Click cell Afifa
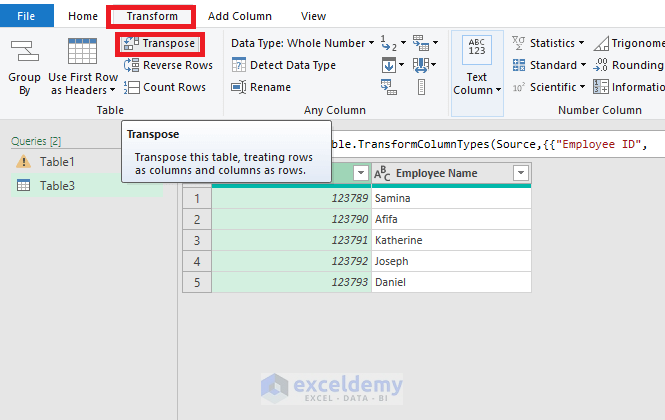This screenshot has height=420, width=665. pyautogui.click(x=451, y=219)
